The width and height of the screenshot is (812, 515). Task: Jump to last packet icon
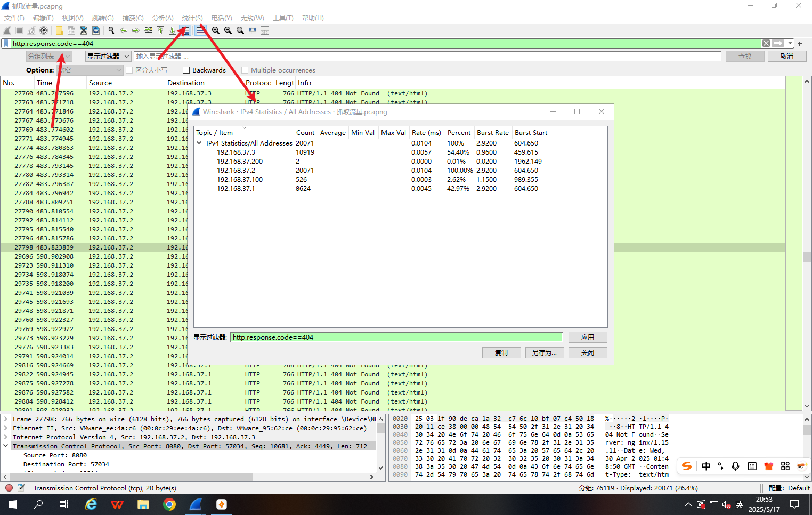(173, 30)
